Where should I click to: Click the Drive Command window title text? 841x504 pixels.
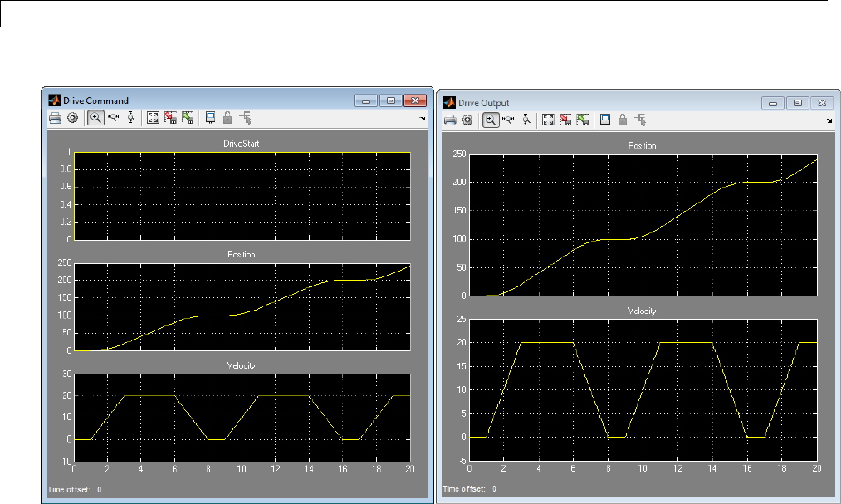(x=95, y=100)
